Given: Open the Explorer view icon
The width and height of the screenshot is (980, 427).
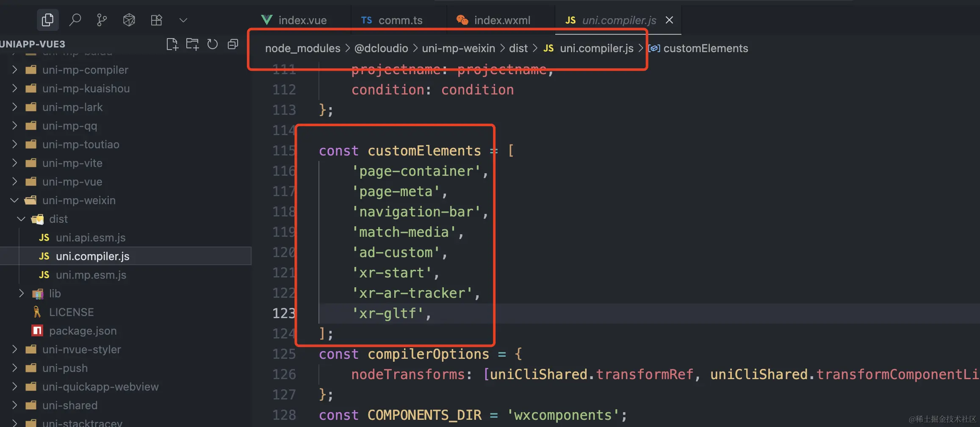Looking at the screenshot, I should pyautogui.click(x=47, y=20).
